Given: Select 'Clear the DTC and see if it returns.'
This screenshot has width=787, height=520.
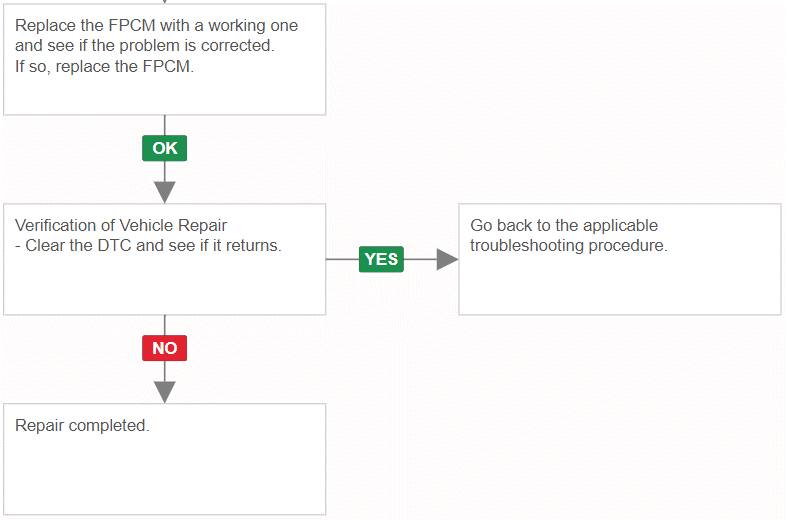Looking at the screenshot, I should (x=153, y=245).
